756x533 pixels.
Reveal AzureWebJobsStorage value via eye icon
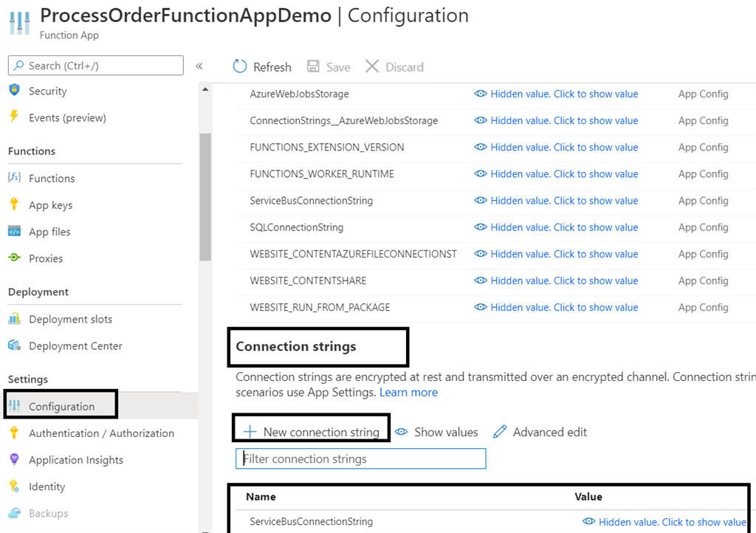point(480,94)
